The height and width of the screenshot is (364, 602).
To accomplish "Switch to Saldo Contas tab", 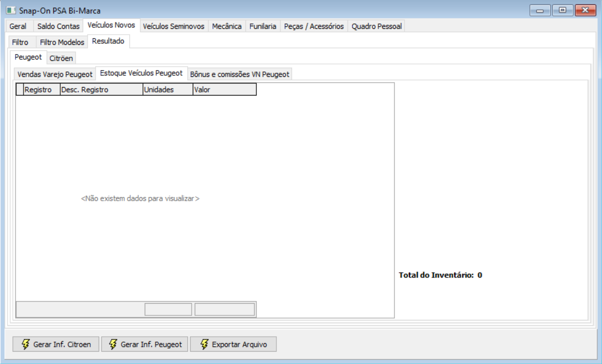I will [58, 26].
